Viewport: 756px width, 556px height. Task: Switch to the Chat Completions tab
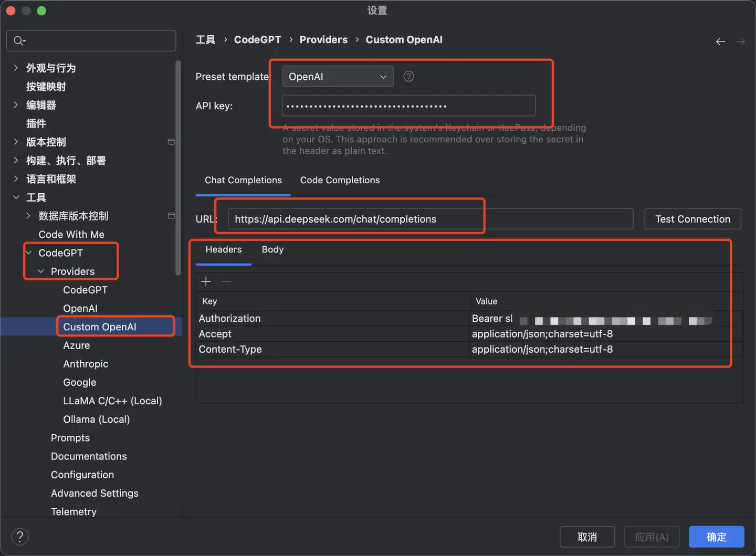(243, 180)
